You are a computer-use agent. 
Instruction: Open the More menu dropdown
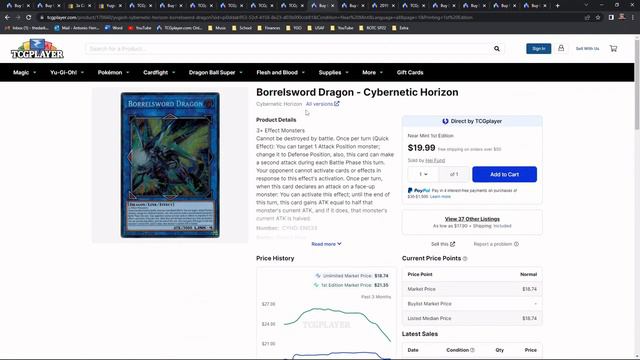click(372, 72)
